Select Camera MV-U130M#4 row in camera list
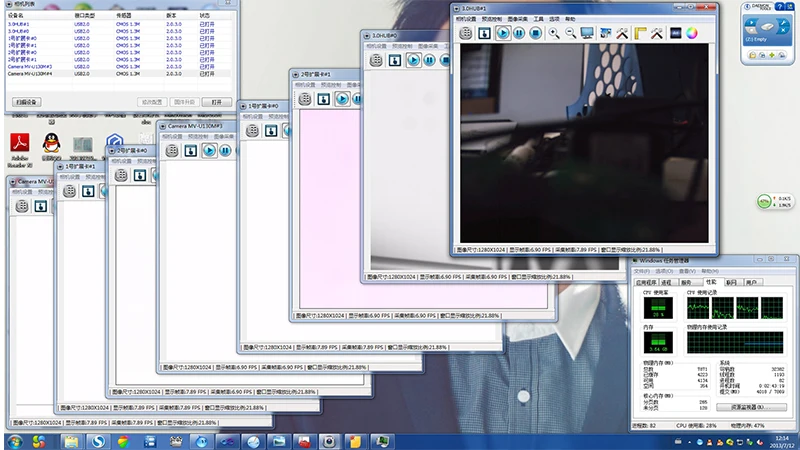Screen dimensions: 800x450 coord(118,74)
